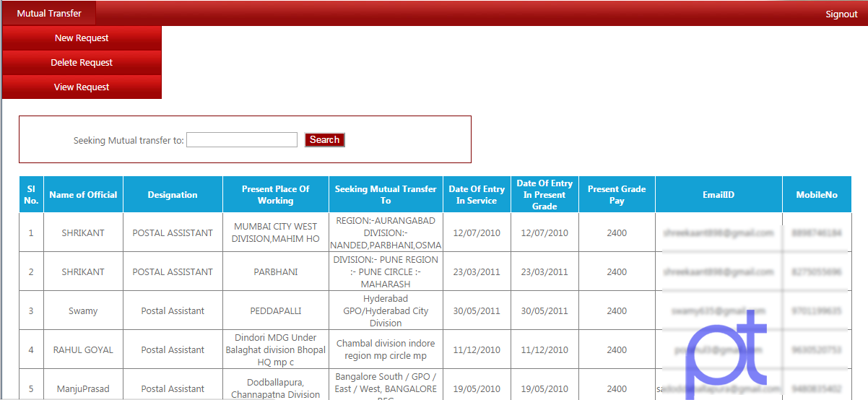The width and height of the screenshot is (868, 400).
Task: Select the name ManjuPrasad
Action: point(83,389)
